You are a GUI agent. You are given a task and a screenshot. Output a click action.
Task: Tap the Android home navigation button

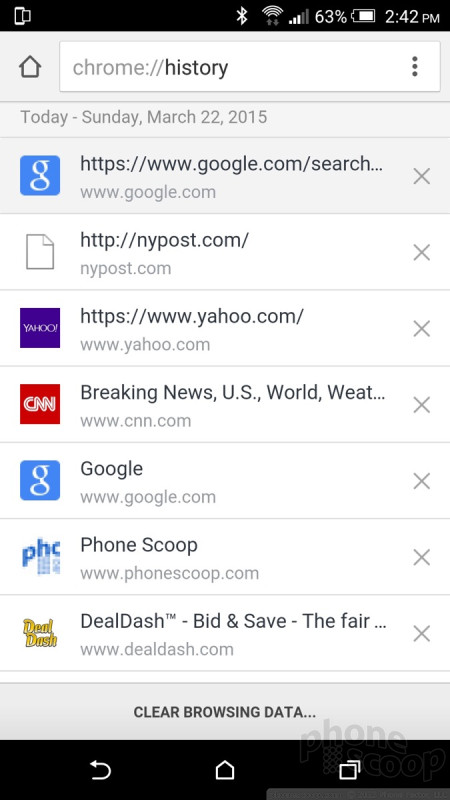(x=224, y=770)
